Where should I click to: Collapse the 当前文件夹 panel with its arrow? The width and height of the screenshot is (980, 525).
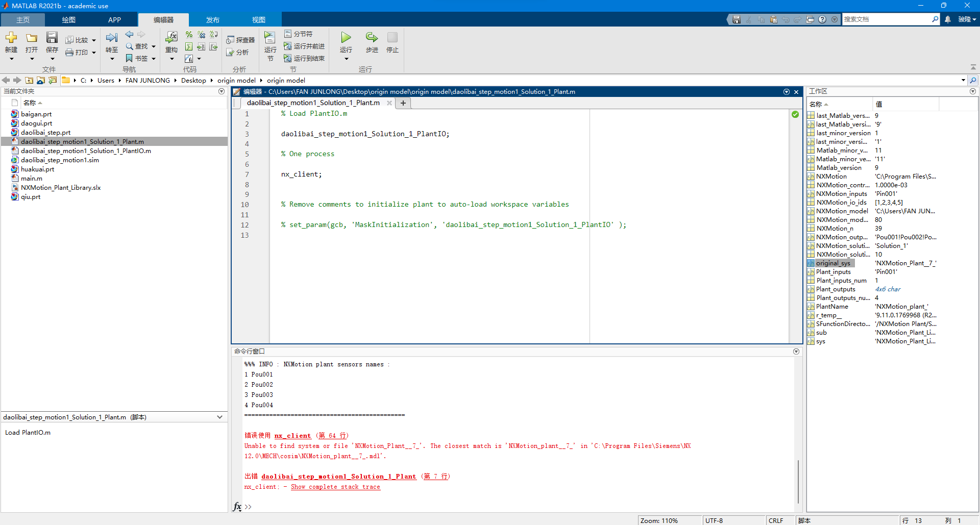tap(221, 91)
